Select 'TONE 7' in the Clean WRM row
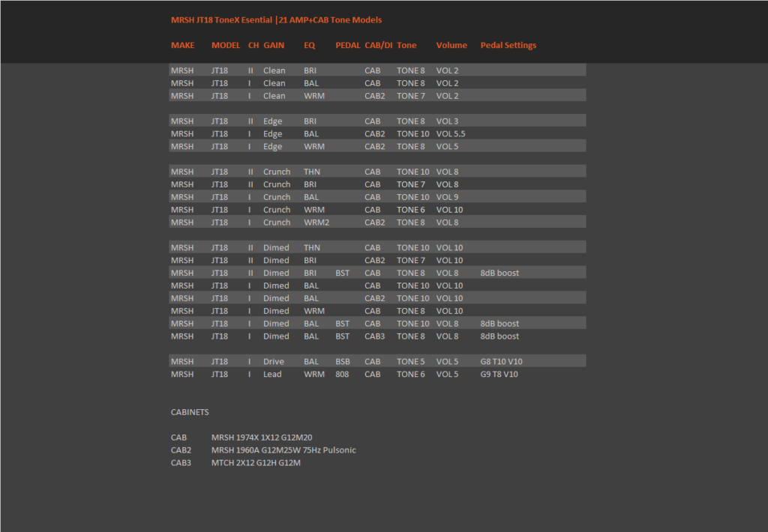 point(411,96)
